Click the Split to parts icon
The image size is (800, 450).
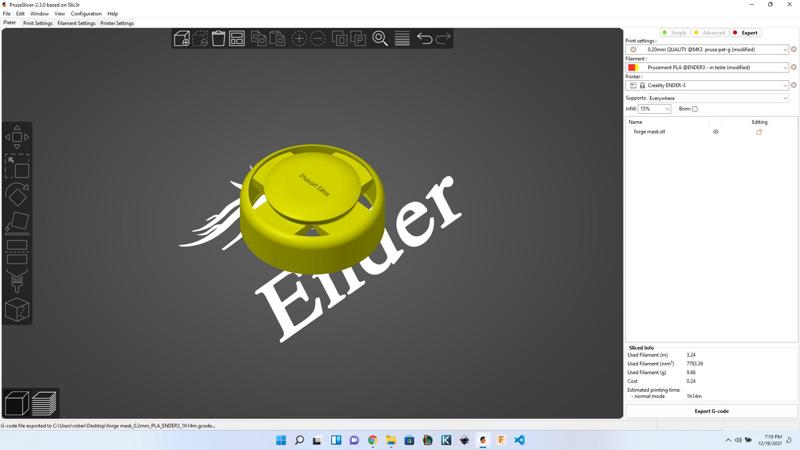(358, 38)
